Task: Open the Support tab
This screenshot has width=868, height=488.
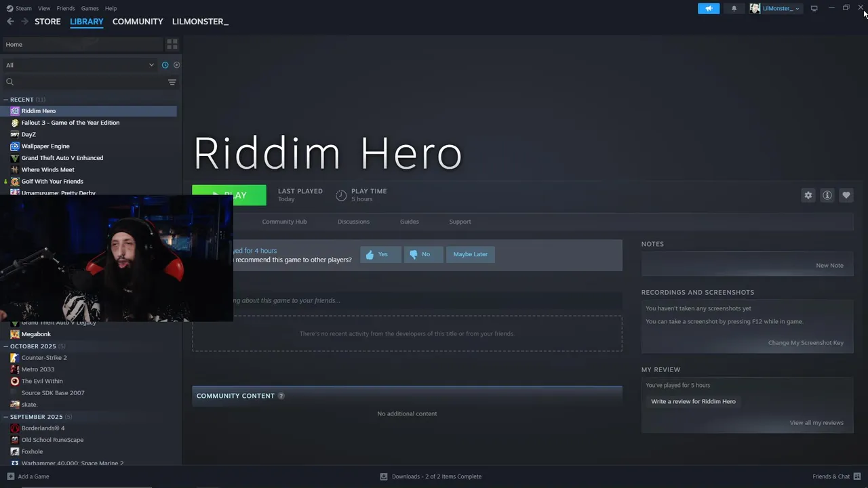Action: 460,222
